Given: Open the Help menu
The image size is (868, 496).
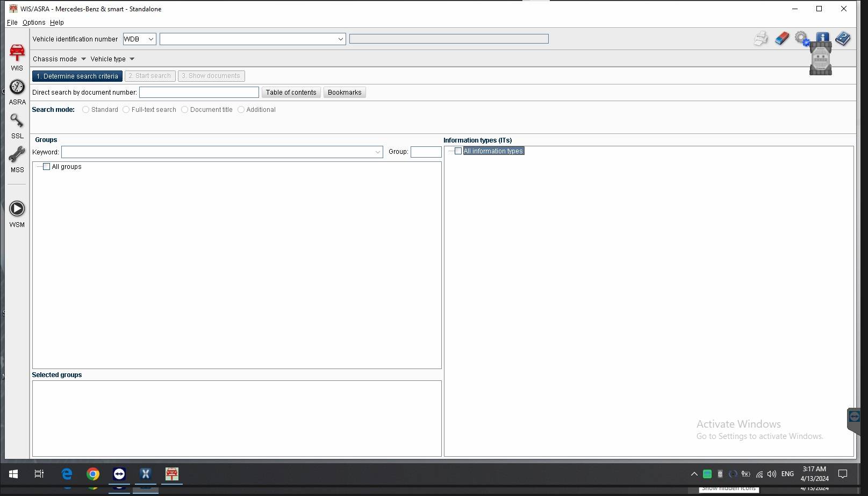Looking at the screenshot, I should point(57,23).
